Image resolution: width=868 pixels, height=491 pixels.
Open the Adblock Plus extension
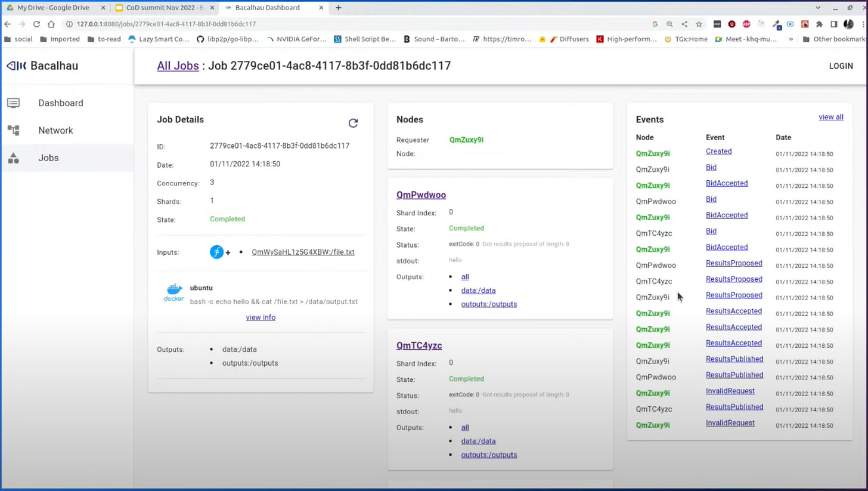click(746, 24)
